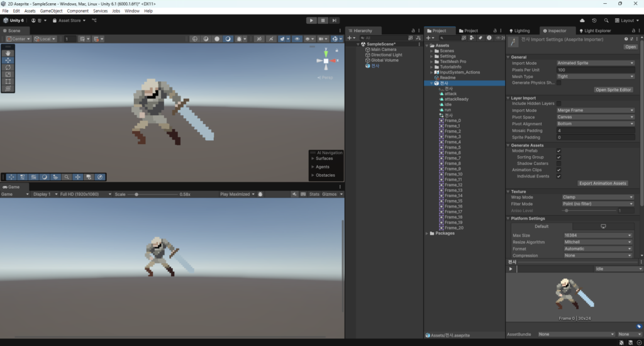Lock the Inspector panel
Image resolution: width=644 pixels, height=346 pixels.
[x=633, y=31]
